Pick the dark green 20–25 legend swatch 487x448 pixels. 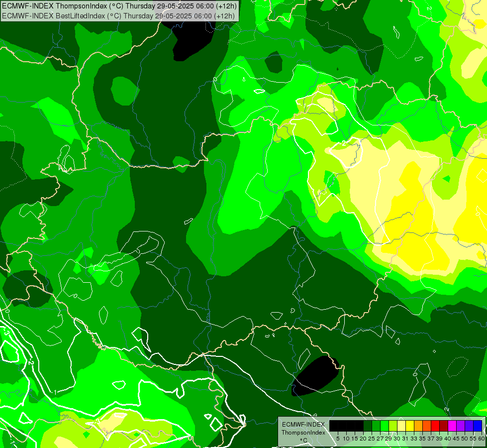pos(368,426)
